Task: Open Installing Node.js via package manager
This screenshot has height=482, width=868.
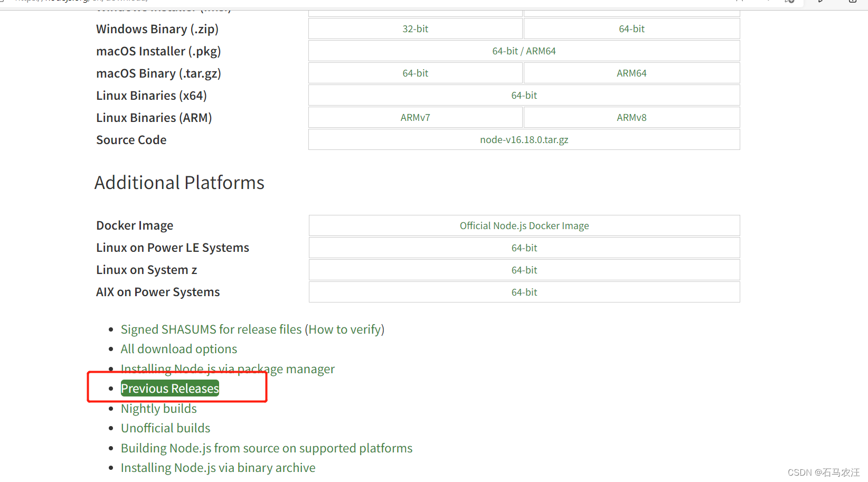Action: (228, 369)
